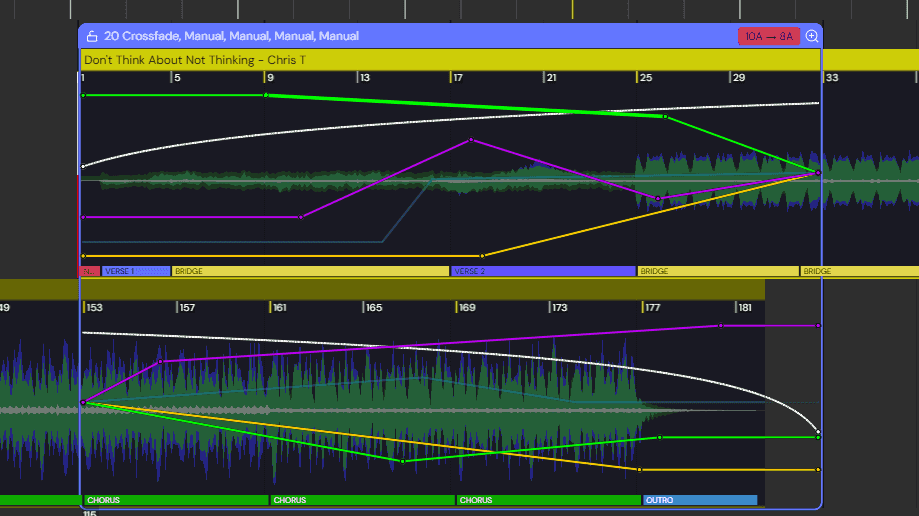
Task: Click bar marker 25 on the upper track
Action: tap(645, 77)
